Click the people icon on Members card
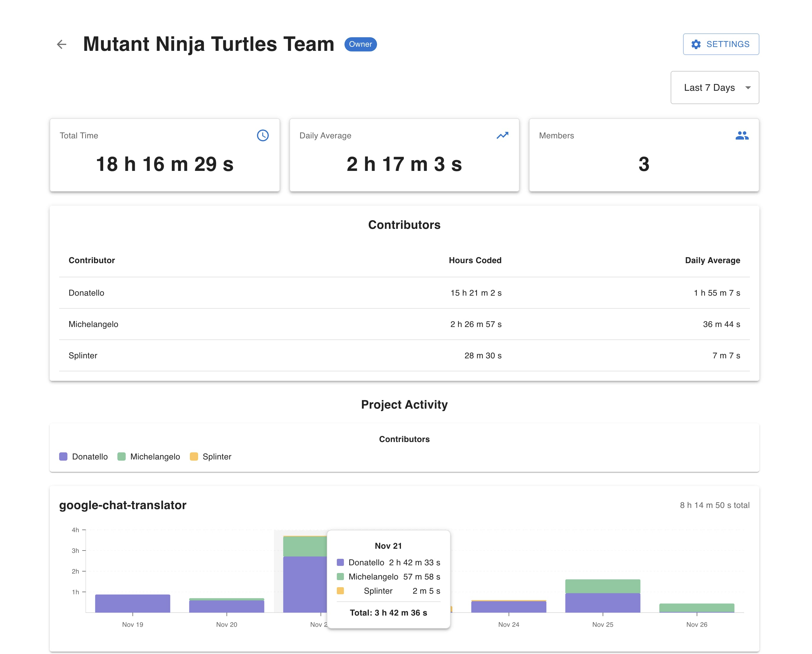812x654 pixels. [742, 135]
